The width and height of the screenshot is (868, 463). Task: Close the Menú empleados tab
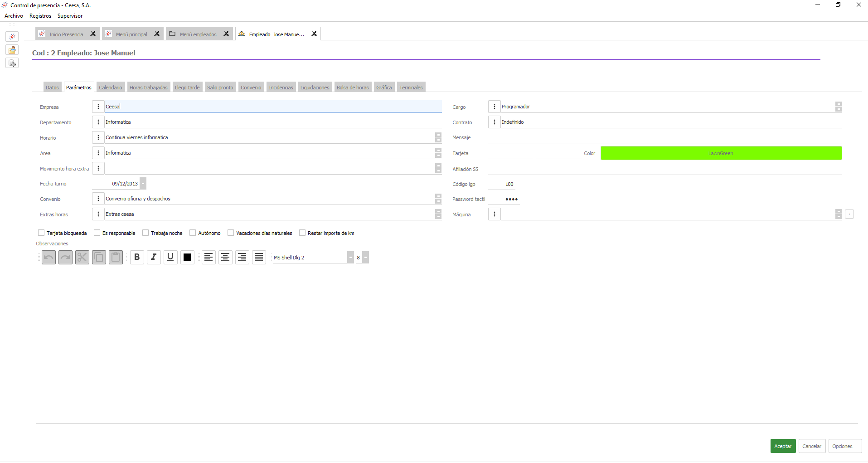click(226, 34)
